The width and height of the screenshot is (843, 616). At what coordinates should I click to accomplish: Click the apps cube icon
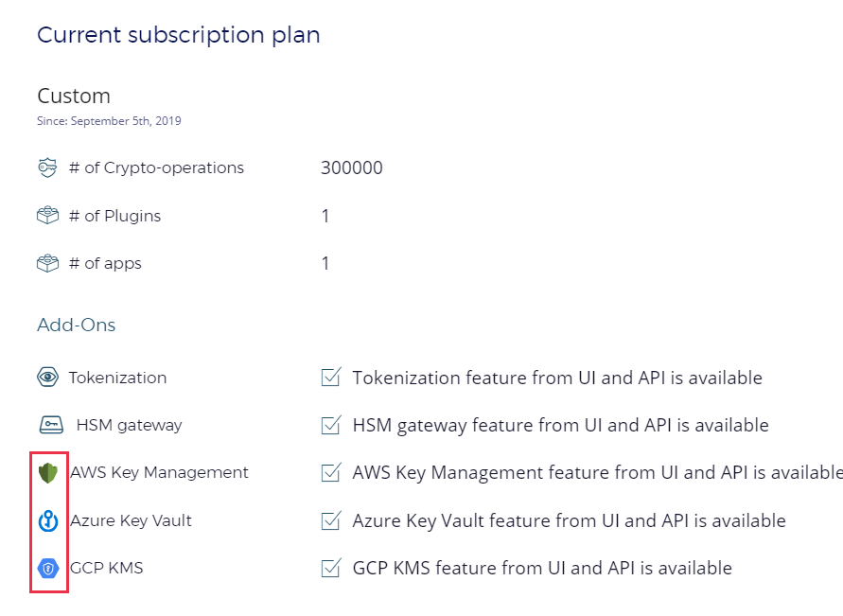(x=47, y=263)
